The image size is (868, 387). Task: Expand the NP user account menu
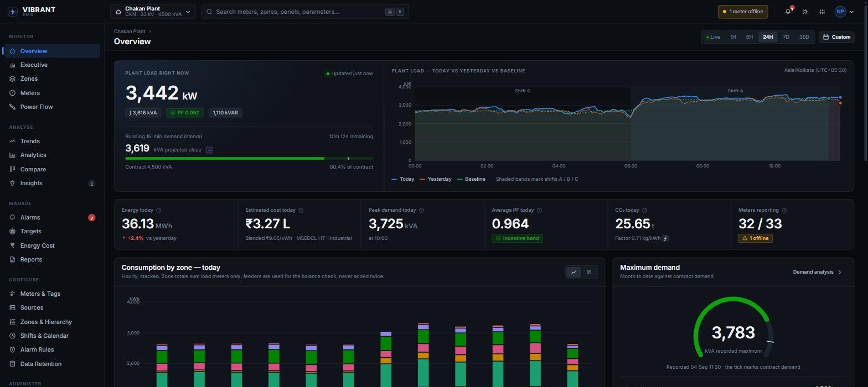tap(844, 12)
